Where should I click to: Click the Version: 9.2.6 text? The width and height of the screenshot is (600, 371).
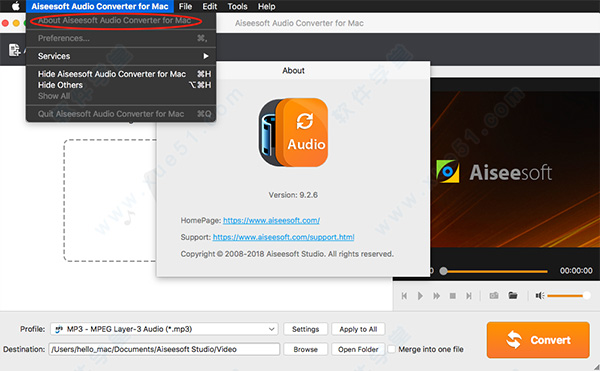pyautogui.click(x=293, y=195)
